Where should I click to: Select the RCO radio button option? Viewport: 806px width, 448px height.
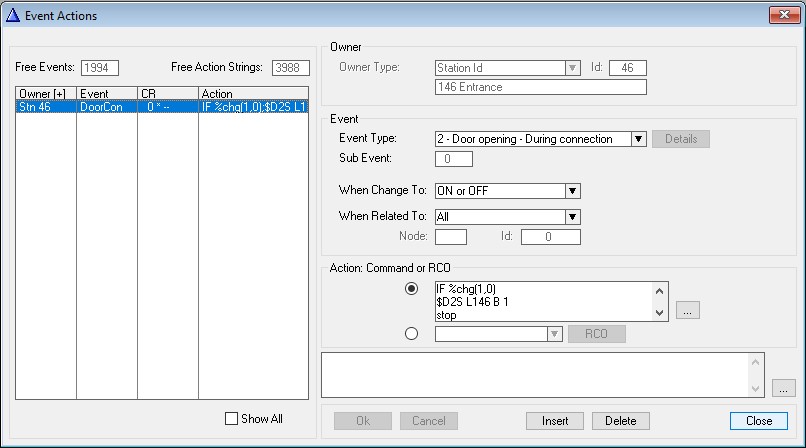[x=411, y=334]
